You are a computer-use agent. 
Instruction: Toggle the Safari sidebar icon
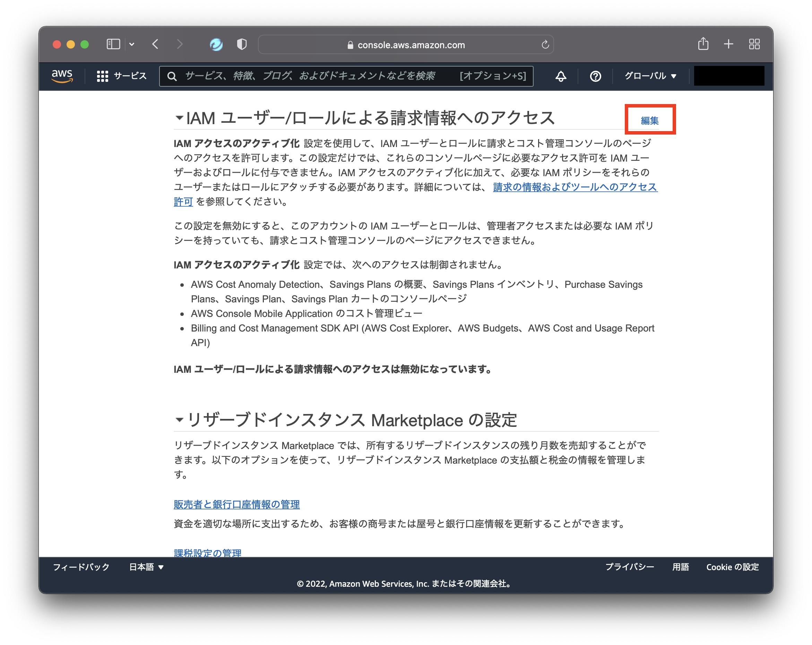click(113, 44)
